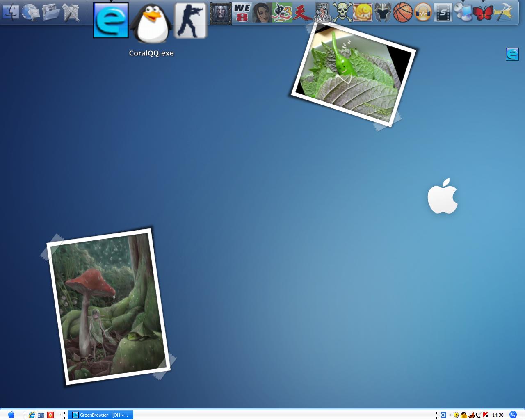This screenshot has width=525, height=420.
Task: Launch the red calligraphy character dock icon
Action: 302,13
